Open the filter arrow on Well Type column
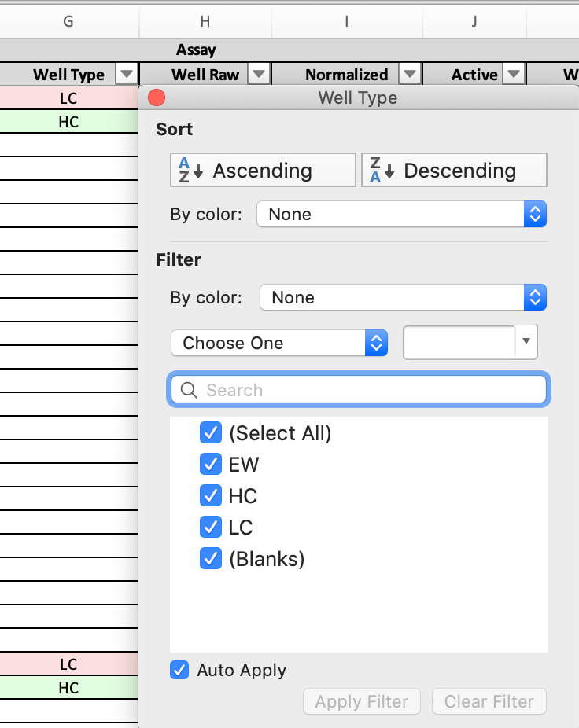 [127, 74]
